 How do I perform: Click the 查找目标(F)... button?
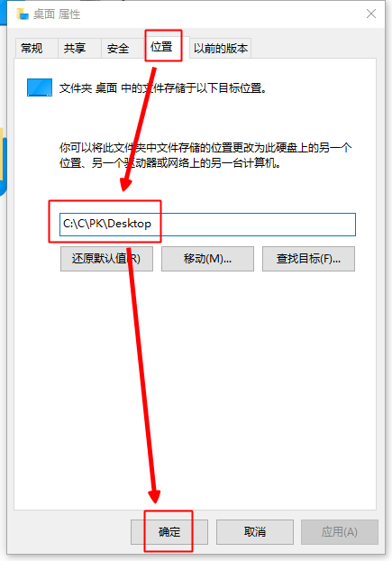[x=308, y=259]
